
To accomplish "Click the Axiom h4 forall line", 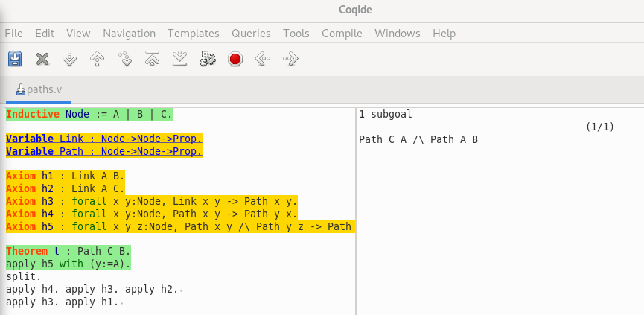I will 152,214.
